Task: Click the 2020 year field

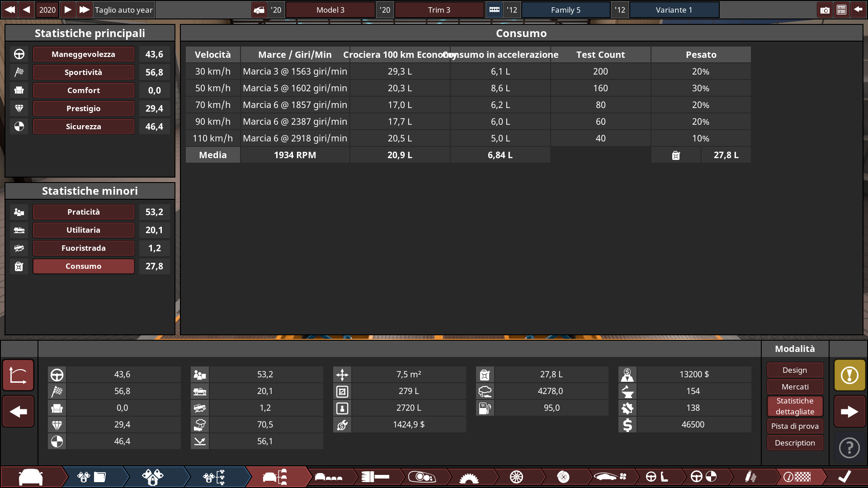Action: coord(47,9)
